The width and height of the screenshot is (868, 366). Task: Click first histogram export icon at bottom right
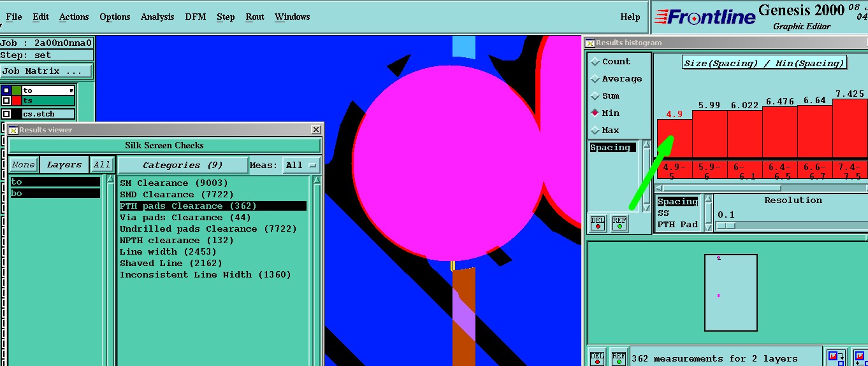click(x=836, y=358)
